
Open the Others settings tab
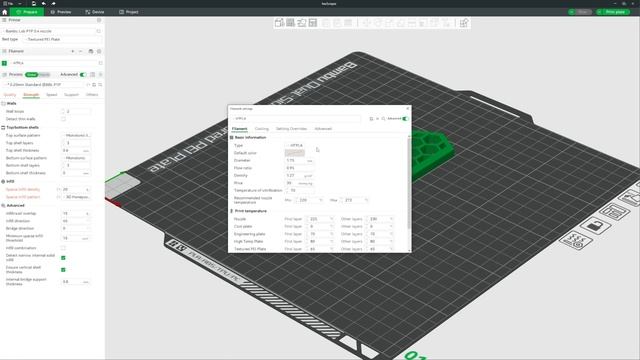coord(92,95)
